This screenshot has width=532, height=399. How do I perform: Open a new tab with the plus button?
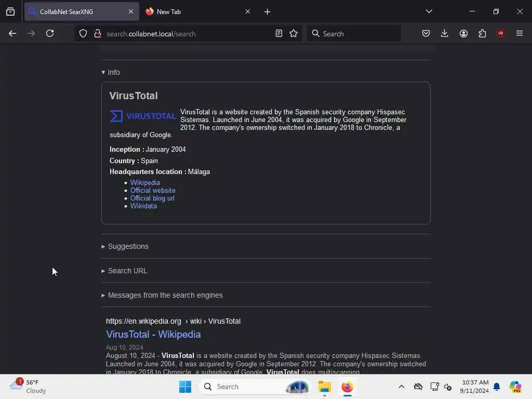268,12
